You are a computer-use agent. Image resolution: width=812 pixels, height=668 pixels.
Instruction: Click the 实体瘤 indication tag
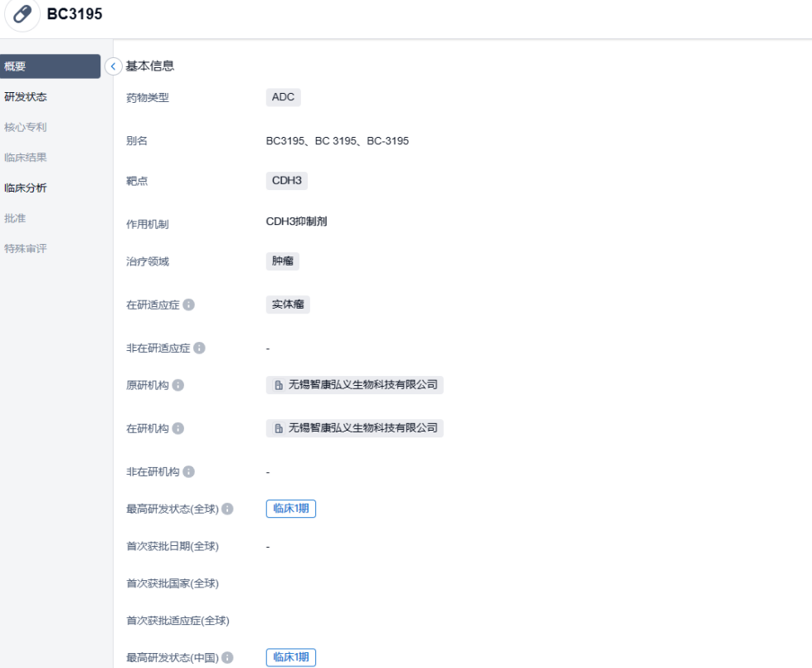pyautogui.click(x=288, y=305)
